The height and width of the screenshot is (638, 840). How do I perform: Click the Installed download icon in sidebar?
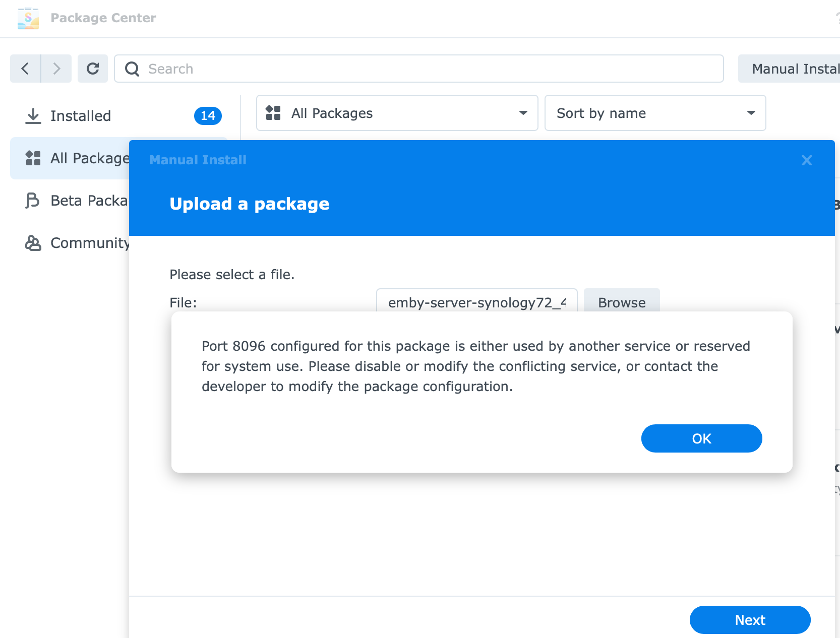(33, 116)
